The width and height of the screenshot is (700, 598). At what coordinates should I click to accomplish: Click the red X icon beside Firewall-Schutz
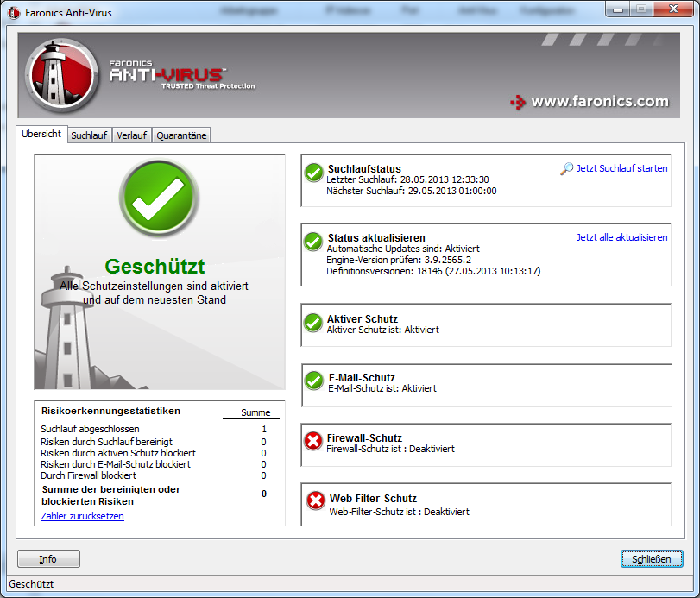[x=313, y=441]
